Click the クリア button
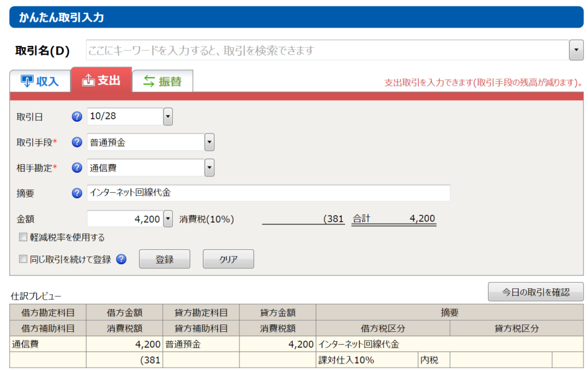 (x=228, y=259)
